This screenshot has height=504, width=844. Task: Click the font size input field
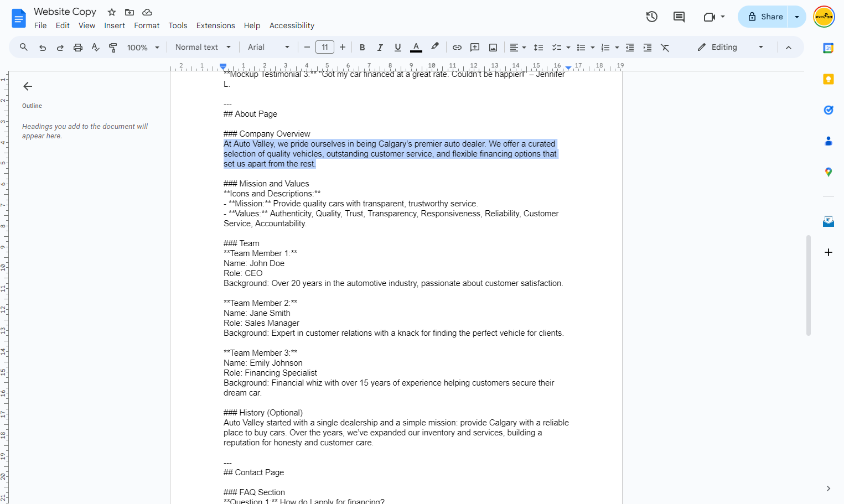pyautogui.click(x=325, y=48)
